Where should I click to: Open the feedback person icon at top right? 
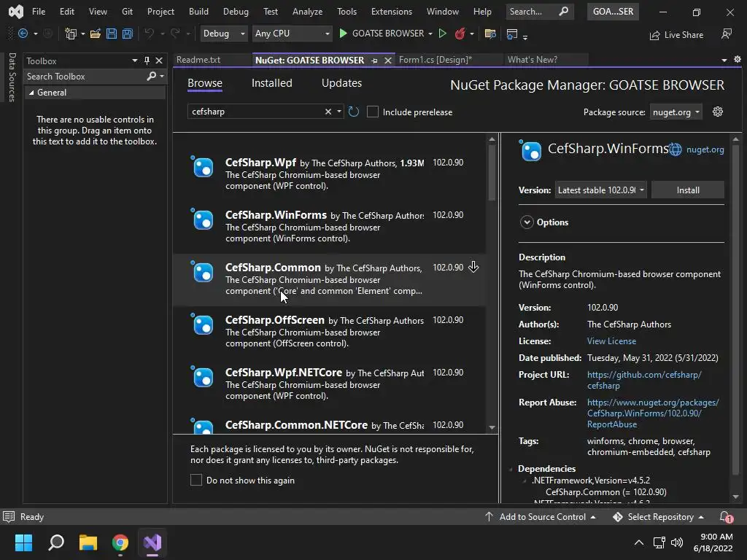pyautogui.click(x=727, y=34)
